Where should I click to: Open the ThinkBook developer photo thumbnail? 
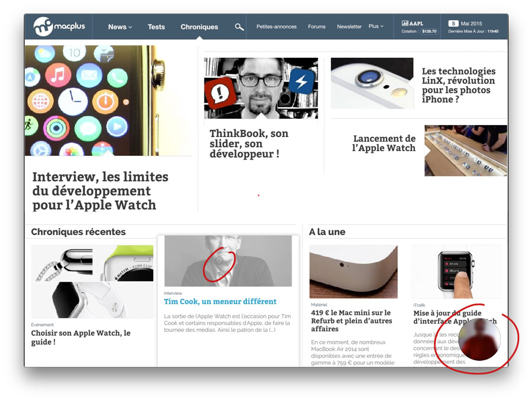click(x=261, y=88)
